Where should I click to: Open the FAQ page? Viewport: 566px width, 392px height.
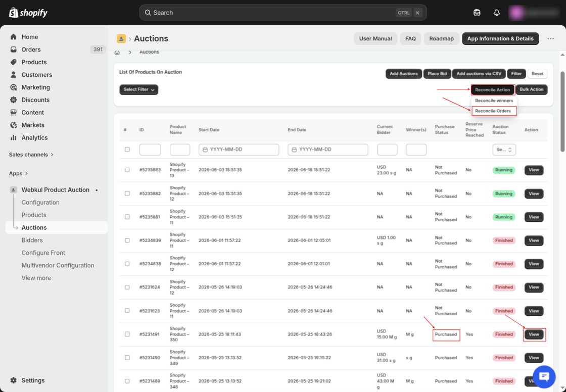tap(410, 38)
